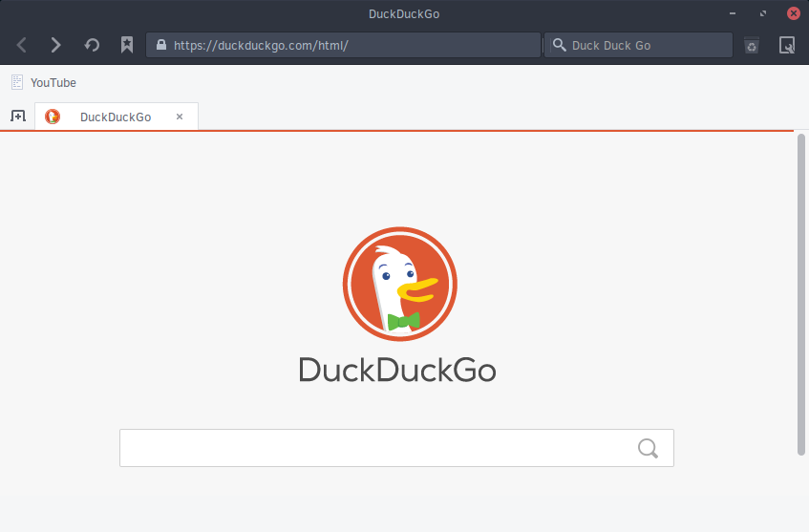Screen dimensions: 809x532
Task: Click the DuckDuckGo duck logo
Action: 400,284
